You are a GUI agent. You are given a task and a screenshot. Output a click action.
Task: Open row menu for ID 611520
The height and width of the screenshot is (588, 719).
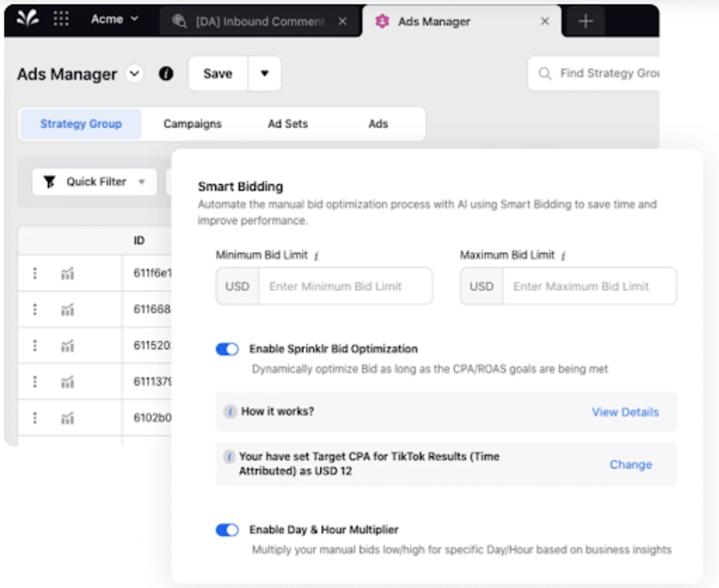point(35,346)
